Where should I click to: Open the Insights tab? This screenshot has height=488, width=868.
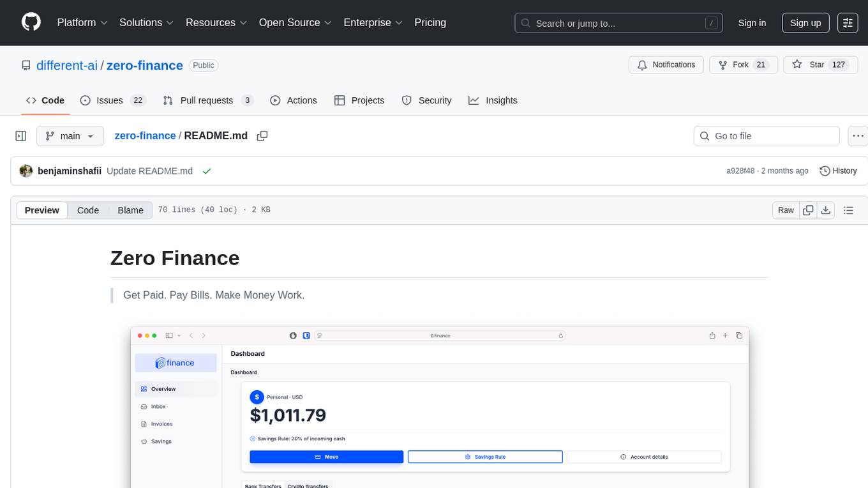(x=493, y=100)
